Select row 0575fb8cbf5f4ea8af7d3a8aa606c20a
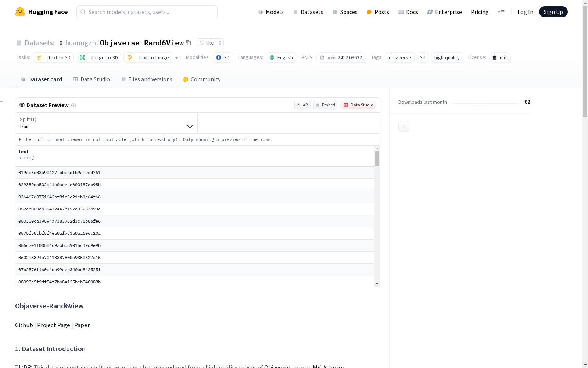This screenshot has height=368, width=588. 195,233
